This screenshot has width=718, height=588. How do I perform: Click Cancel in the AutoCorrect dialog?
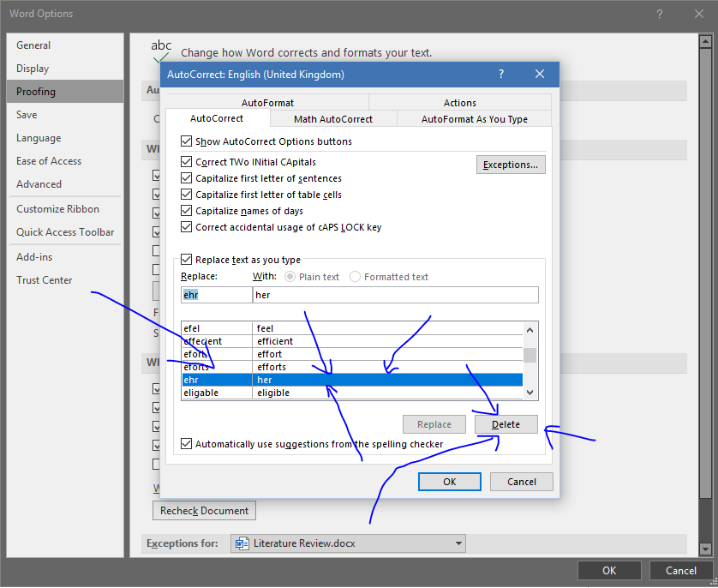coord(522,482)
